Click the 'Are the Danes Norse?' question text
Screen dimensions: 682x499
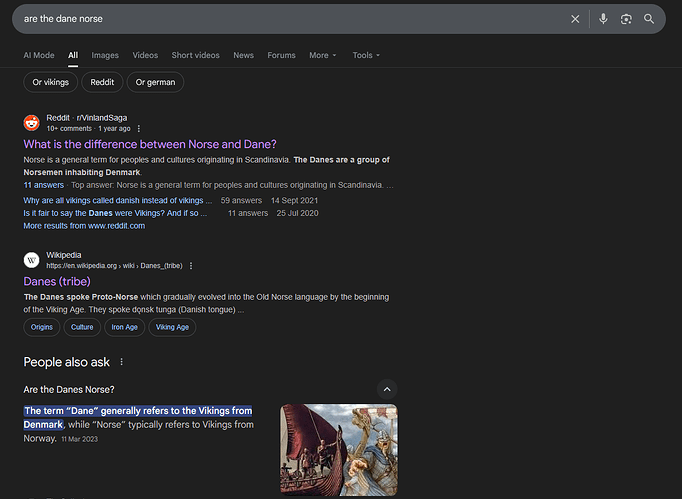coord(69,390)
